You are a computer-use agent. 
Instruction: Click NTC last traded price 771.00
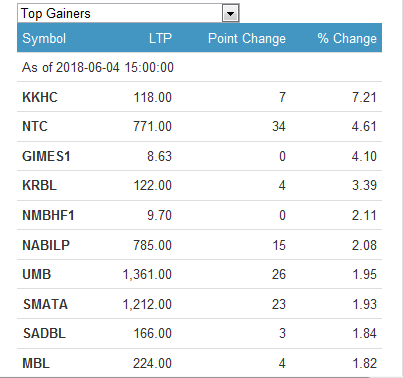(x=153, y=126)
